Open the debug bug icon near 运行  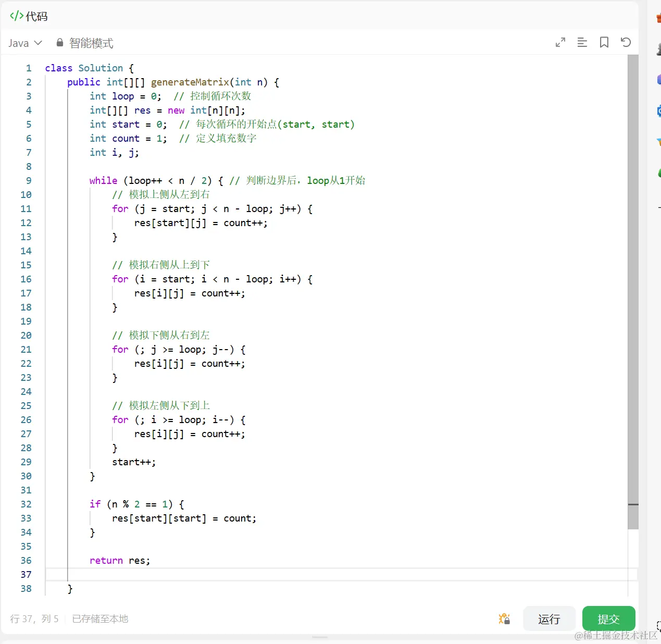click(504, 619)
